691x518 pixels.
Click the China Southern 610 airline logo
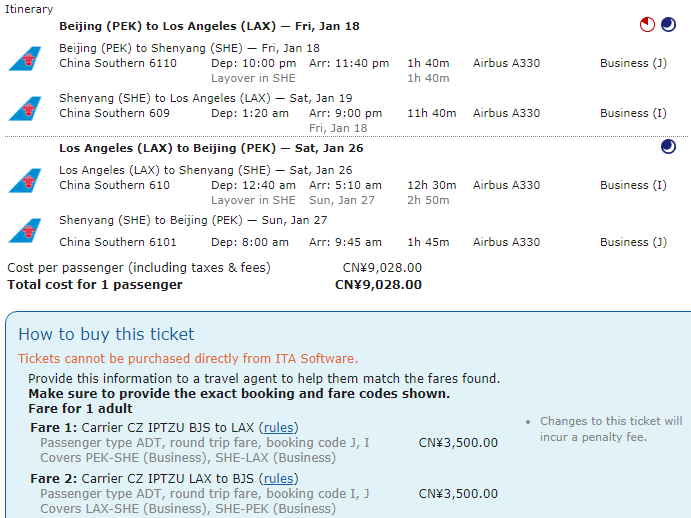coord(23,180)
